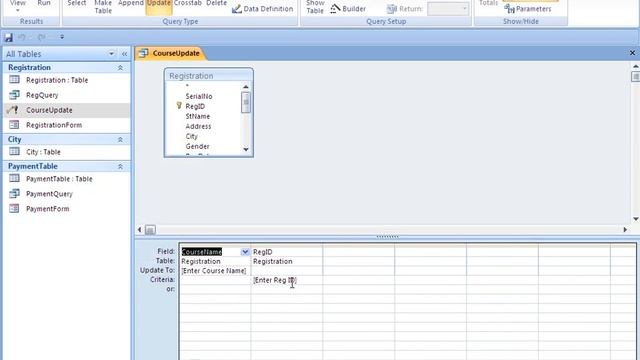Select Gender field in Registration table
The width and height of the screenshot is (640, 360).
tap(198, 146)
